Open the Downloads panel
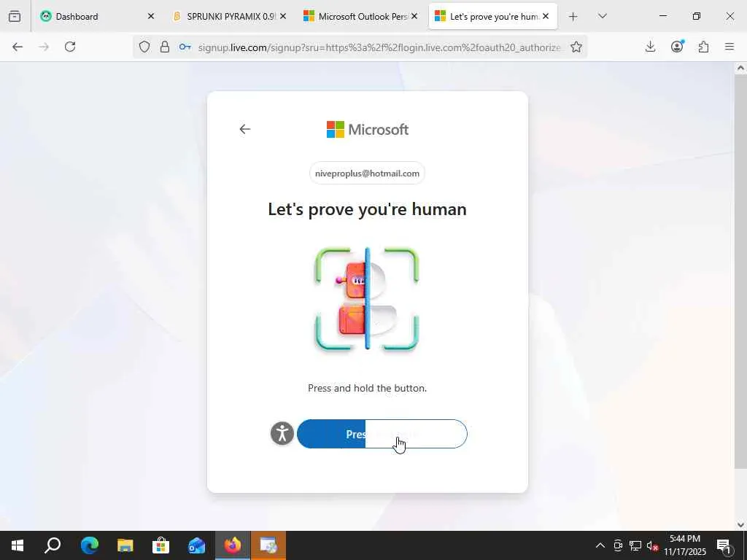The image size is (747, 560). [x=650, y=47]
